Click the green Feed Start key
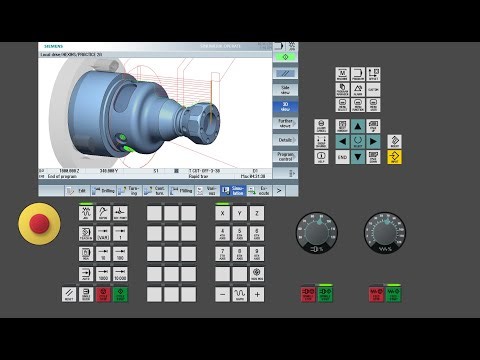480x360 pixels. point(393,295)
